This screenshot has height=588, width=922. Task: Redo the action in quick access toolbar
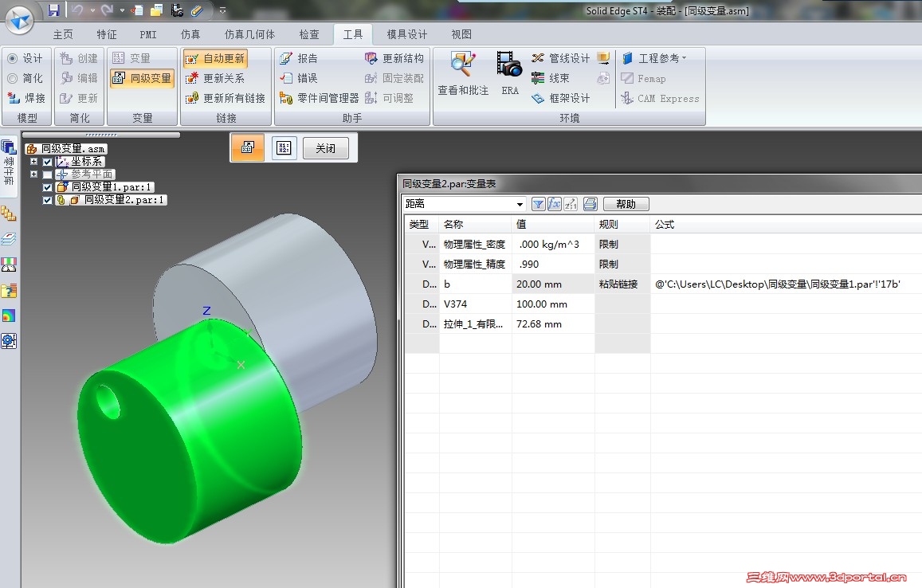[107, 10]
